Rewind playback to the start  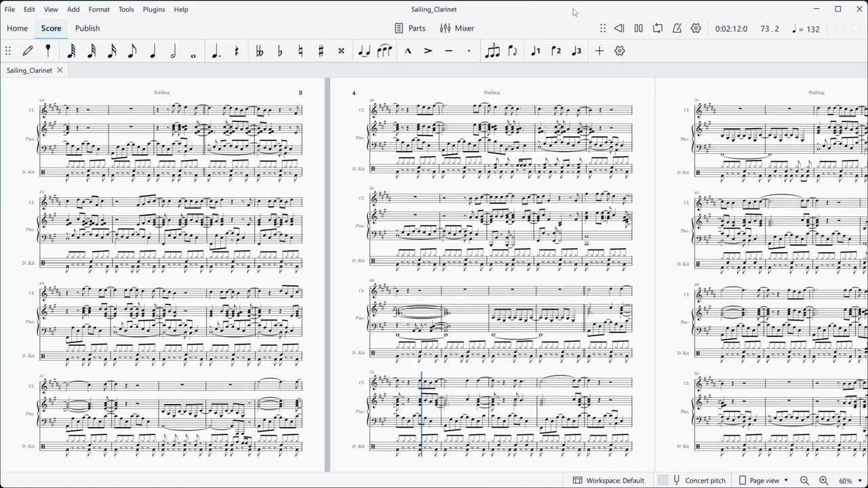coord(619,28)
